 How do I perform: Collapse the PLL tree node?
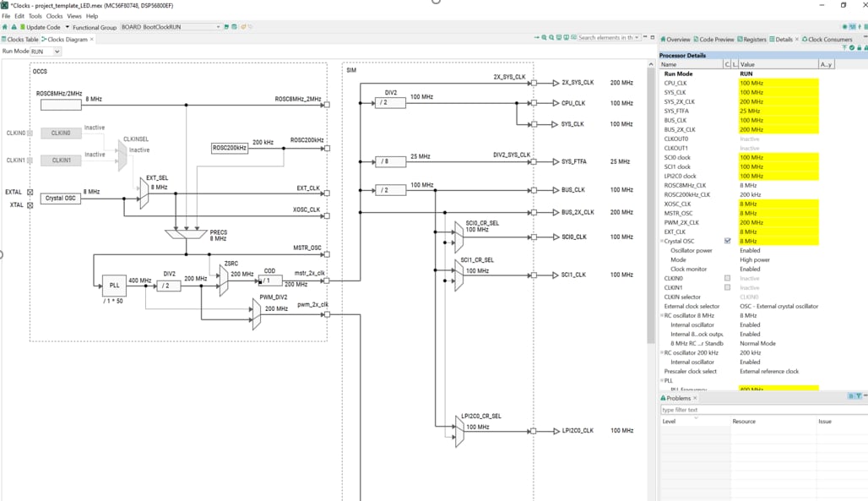coord(661,380)
